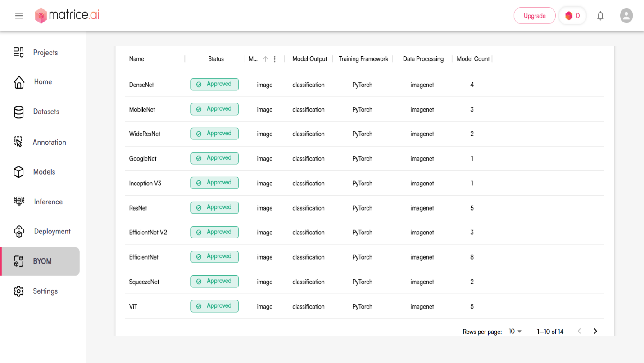
Task: Click the Status column header
Action: (216, 59)
